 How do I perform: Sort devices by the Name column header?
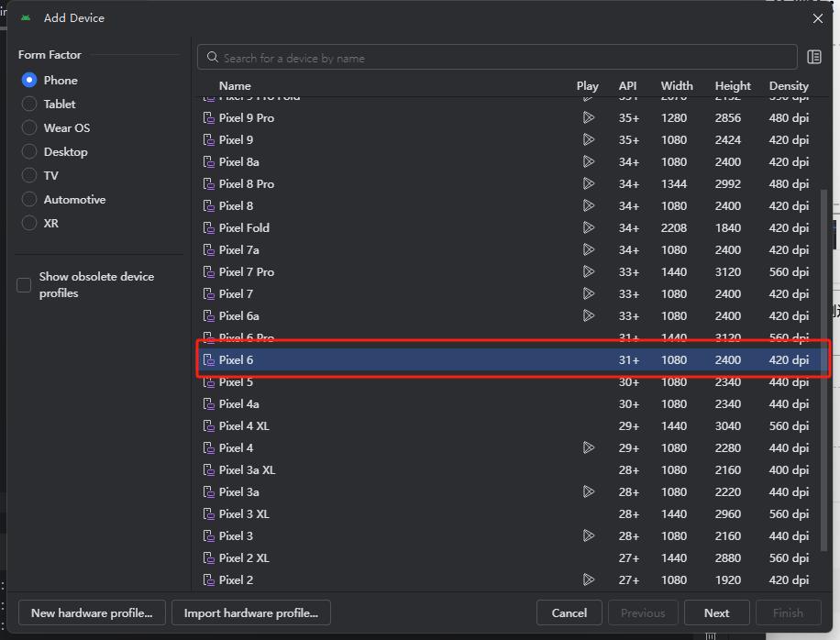(x=235, y=86)
